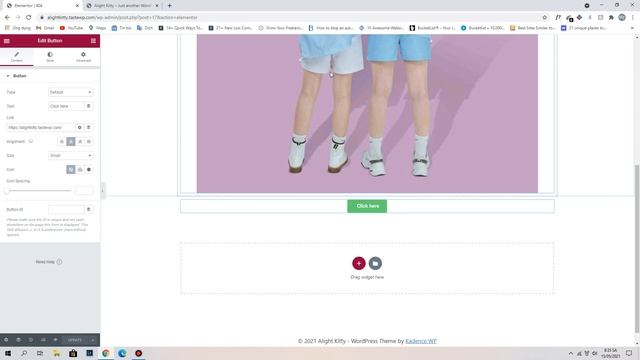Show hidden system tray icons
This screenshot has height=360, width=640.
pyautogui.click(x=571, y=353)
